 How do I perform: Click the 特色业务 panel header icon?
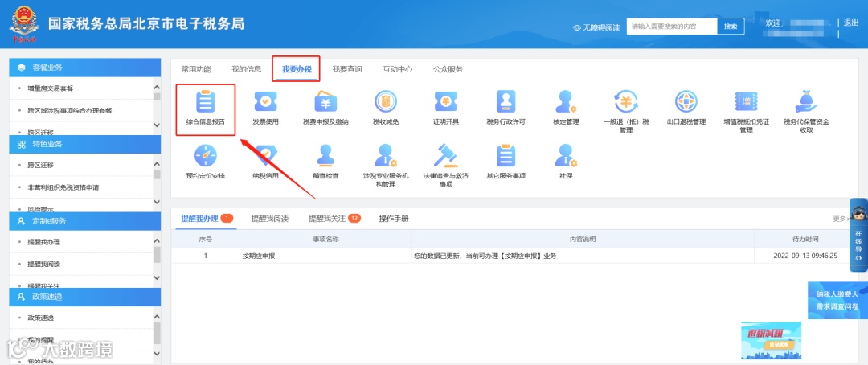[22, 144]
